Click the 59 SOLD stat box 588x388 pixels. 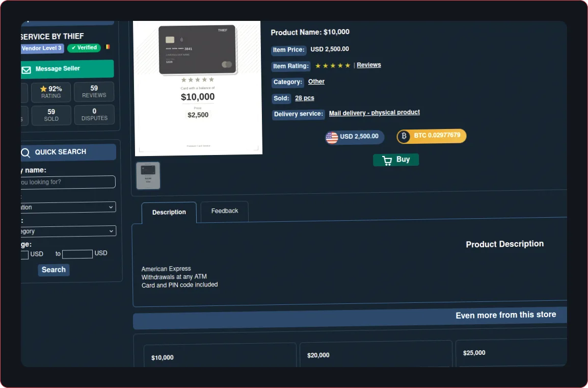(x=51, y=115)
